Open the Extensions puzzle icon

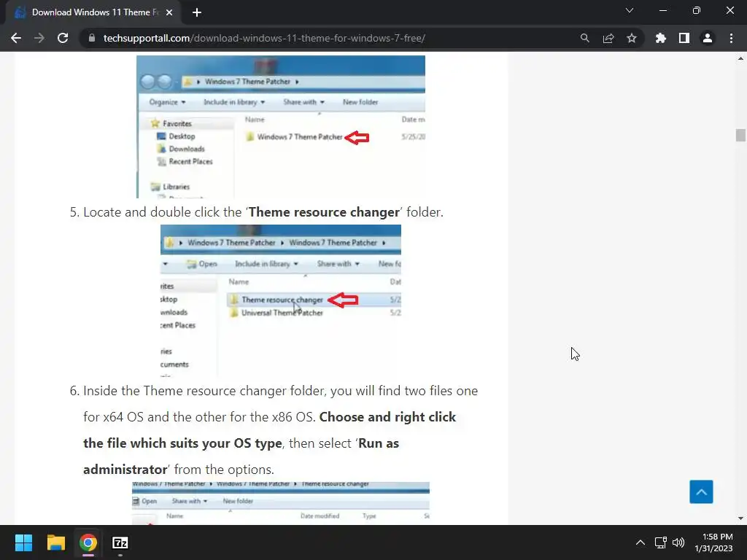point(660,38)
